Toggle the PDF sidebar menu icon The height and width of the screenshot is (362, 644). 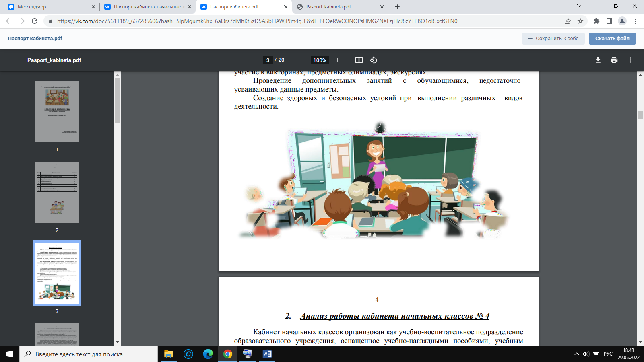pyautogui.click(x=14, y=60)
